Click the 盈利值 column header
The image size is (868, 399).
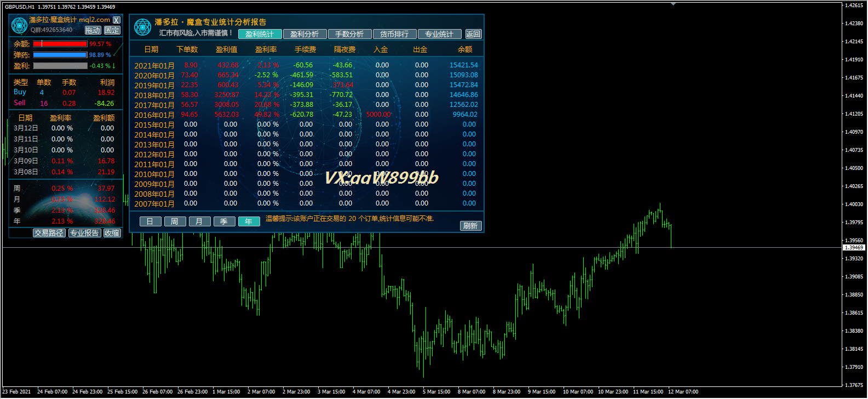[x=227, y=49]
